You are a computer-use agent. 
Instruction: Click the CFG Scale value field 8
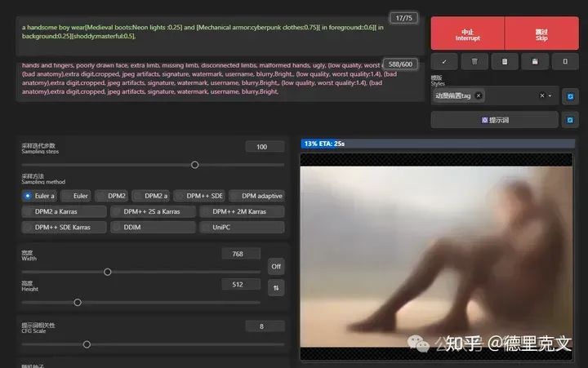pyautogui.click(x=265, y=326)
